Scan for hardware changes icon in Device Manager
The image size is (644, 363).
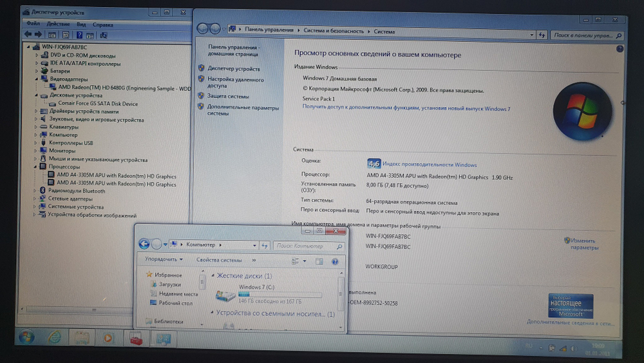pyautogui.click(x=104, y=35)
